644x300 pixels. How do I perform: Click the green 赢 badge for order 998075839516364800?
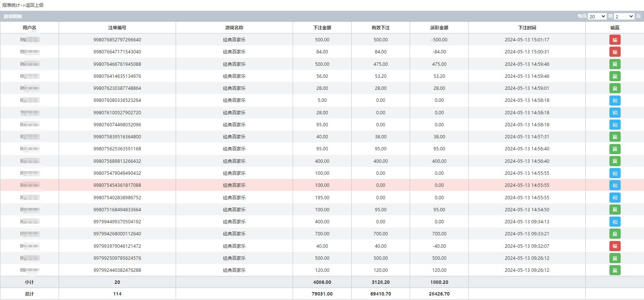pos(615,137)
